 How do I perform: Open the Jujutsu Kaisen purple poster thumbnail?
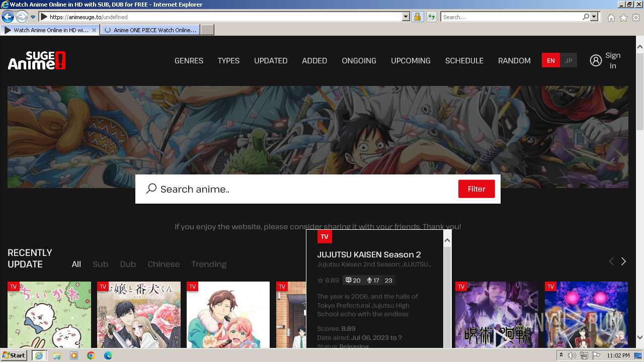coord(497,315)
